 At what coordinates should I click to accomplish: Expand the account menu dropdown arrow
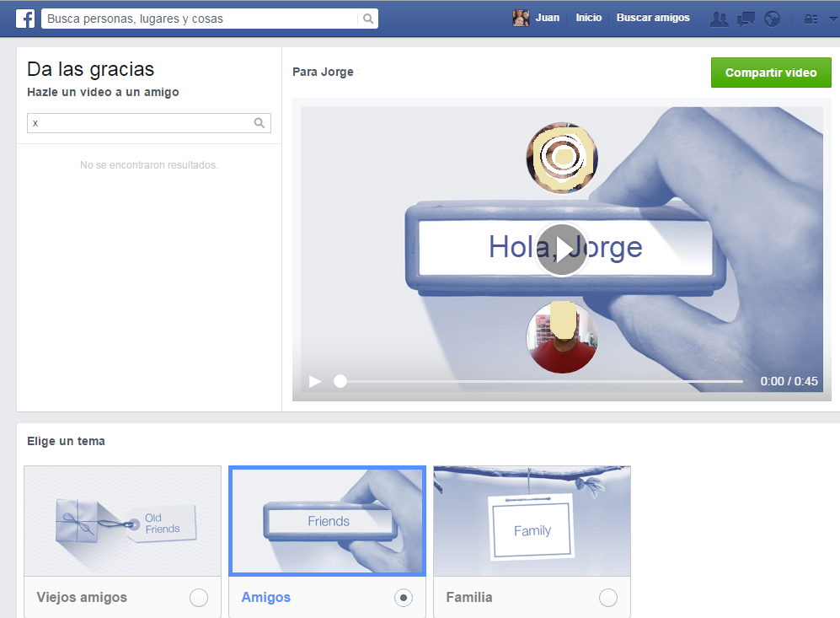[x=832, y=19]
